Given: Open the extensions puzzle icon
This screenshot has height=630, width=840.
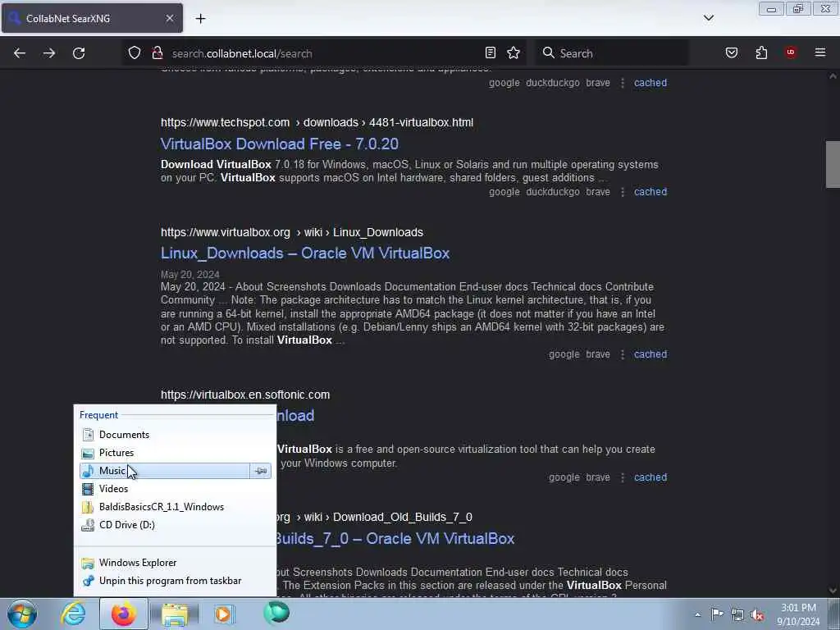Looking at the screenshot, I should 761,52.
